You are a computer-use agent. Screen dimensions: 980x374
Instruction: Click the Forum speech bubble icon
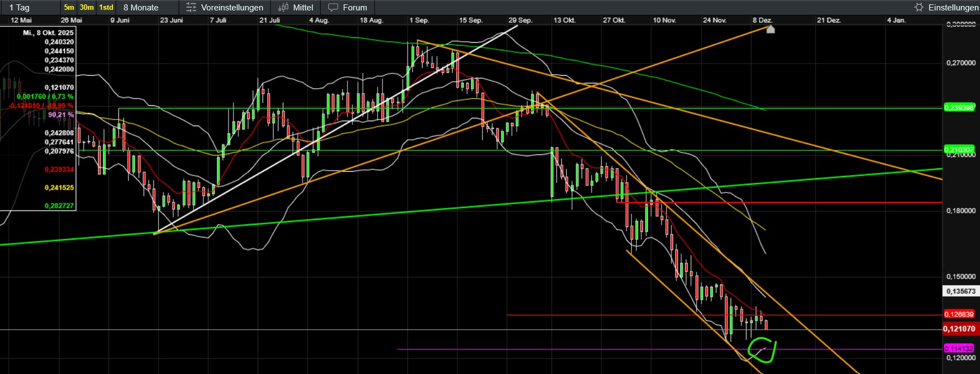coord(333,8)
